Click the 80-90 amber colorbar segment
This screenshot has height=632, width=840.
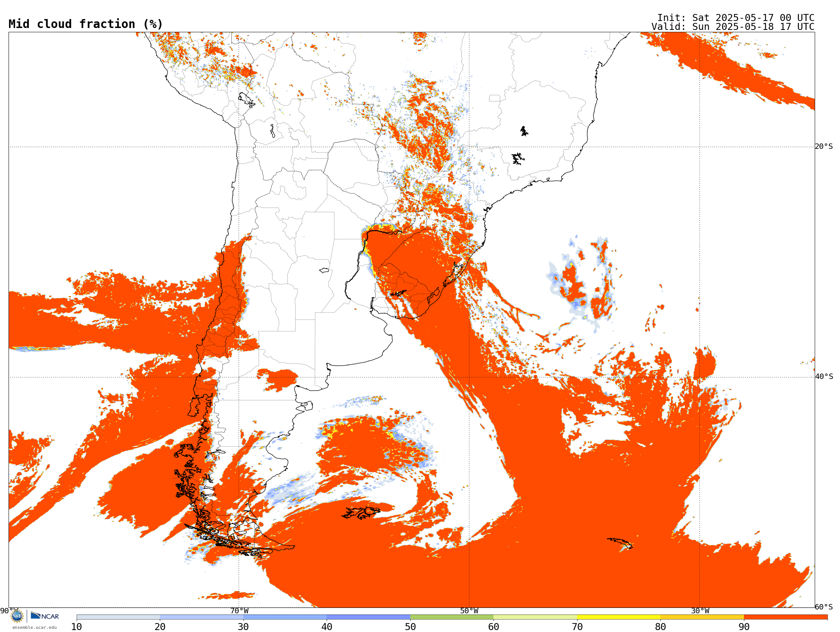click(702, 617)
